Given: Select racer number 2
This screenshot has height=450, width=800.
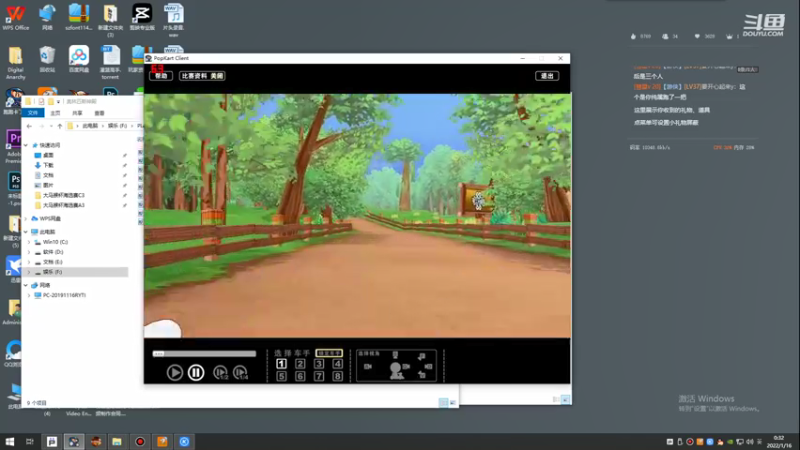Looking at the screenshot, I should [300, 364].
